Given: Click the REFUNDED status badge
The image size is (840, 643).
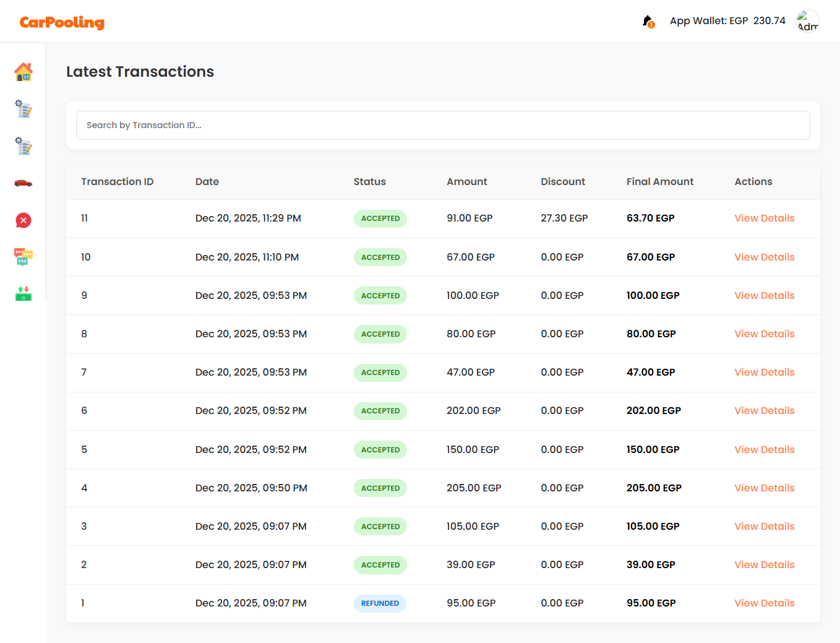Looking at the screenshot, I should click(380, 603).
